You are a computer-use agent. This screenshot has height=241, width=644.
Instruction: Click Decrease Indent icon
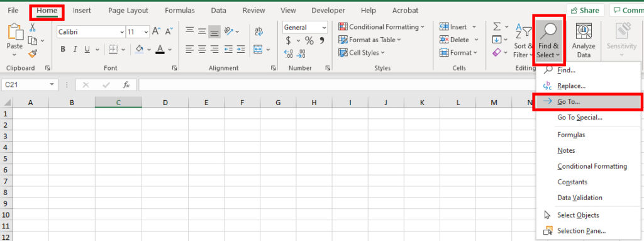click(x=229, y=49)
